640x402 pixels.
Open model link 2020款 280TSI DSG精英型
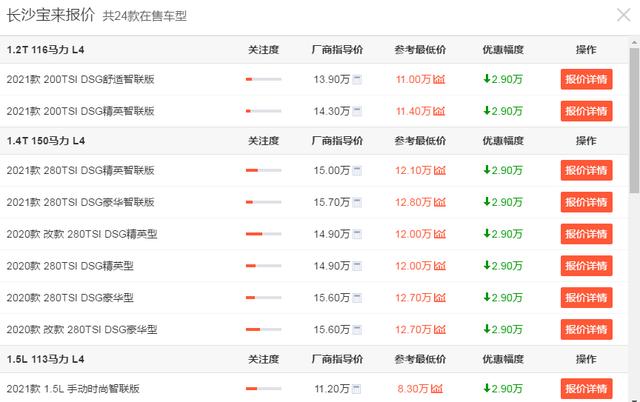pyautogui.click(x=70, y=266)
